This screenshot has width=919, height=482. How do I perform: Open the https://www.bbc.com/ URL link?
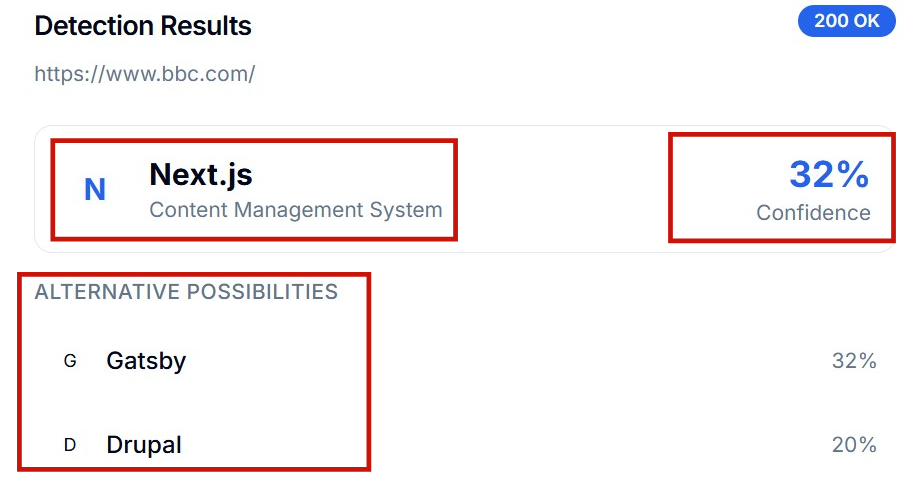pos(145,74)
